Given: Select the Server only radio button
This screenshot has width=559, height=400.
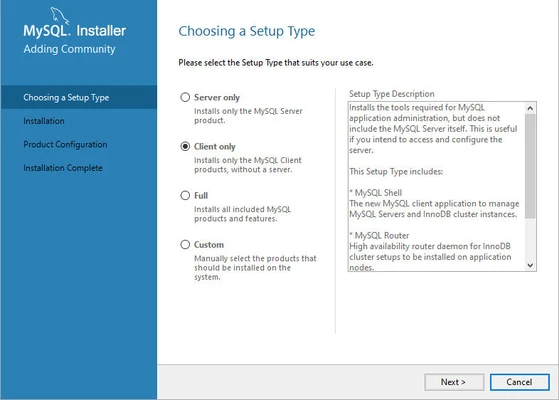Looking at the screenshot, I should (x=185, y=97).
